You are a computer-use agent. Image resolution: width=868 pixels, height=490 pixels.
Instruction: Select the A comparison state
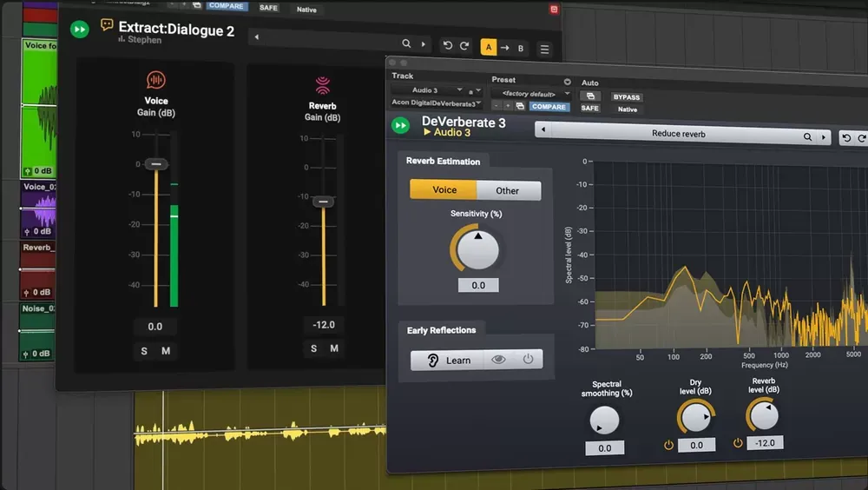488,48
